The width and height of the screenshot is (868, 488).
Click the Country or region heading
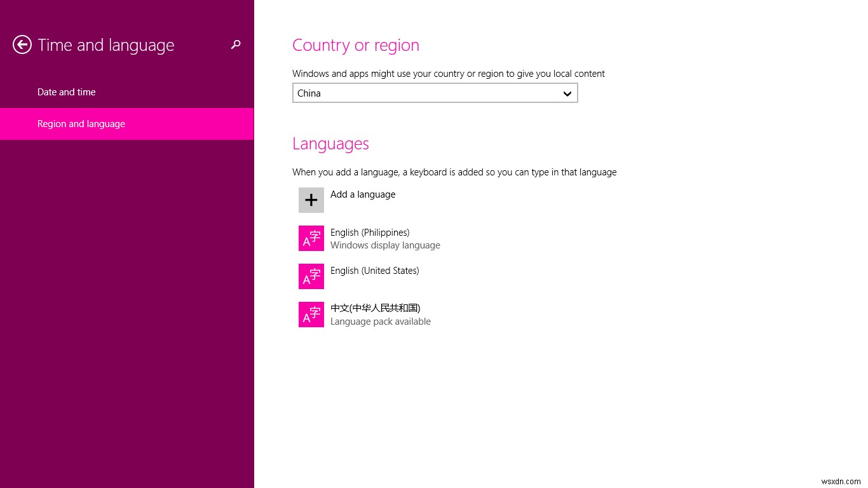[355, 44]
